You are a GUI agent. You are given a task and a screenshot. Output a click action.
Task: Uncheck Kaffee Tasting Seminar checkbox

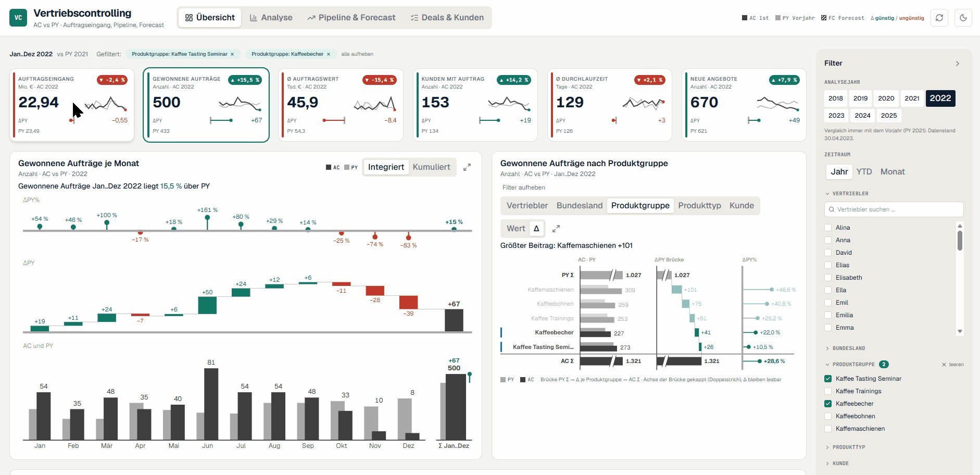click(828, 379)
